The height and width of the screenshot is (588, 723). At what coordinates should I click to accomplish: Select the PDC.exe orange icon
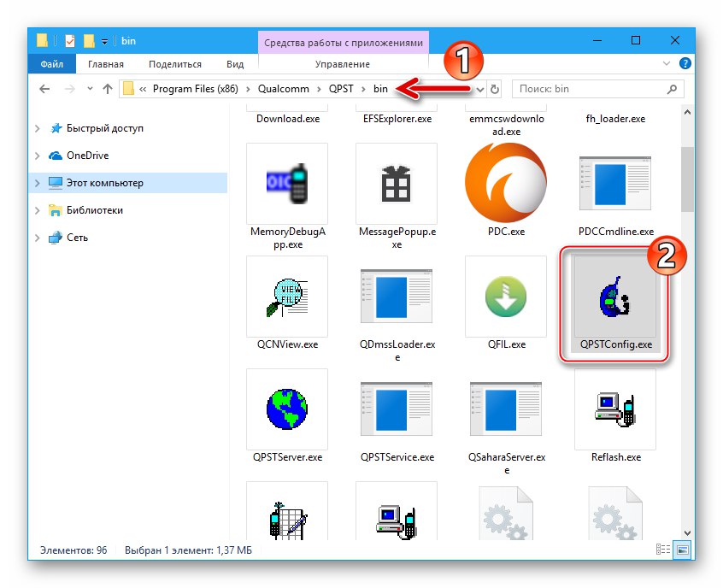click(x=506, y=183)
